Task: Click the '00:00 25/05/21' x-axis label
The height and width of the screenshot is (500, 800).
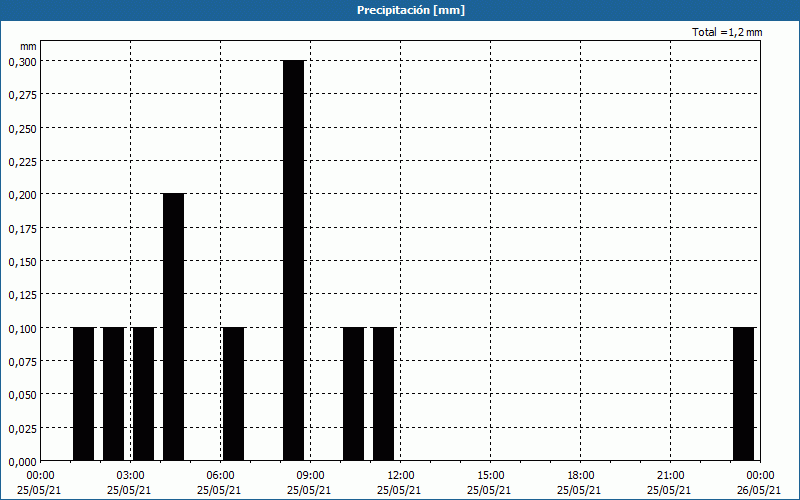Action: (x=39, y=483)
